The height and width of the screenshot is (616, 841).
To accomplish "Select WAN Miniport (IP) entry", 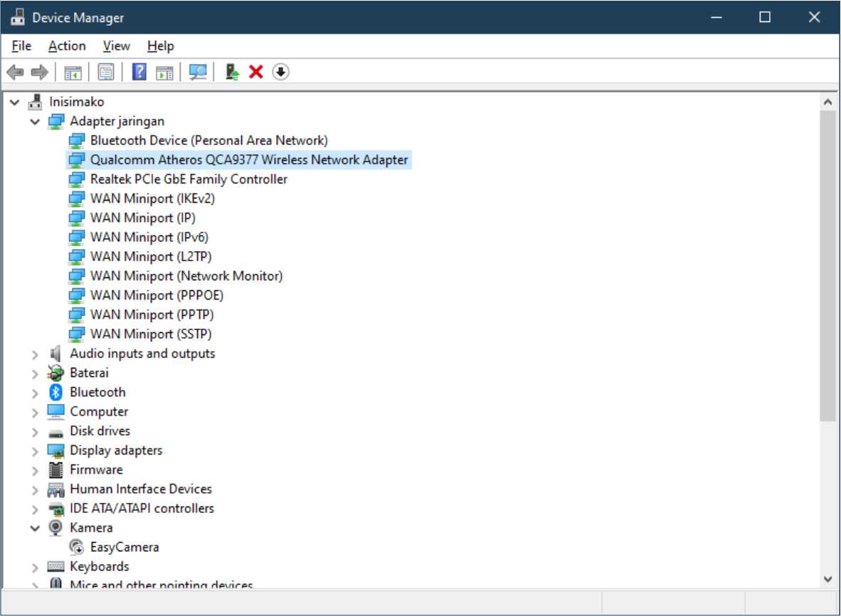I will (143, 218).
